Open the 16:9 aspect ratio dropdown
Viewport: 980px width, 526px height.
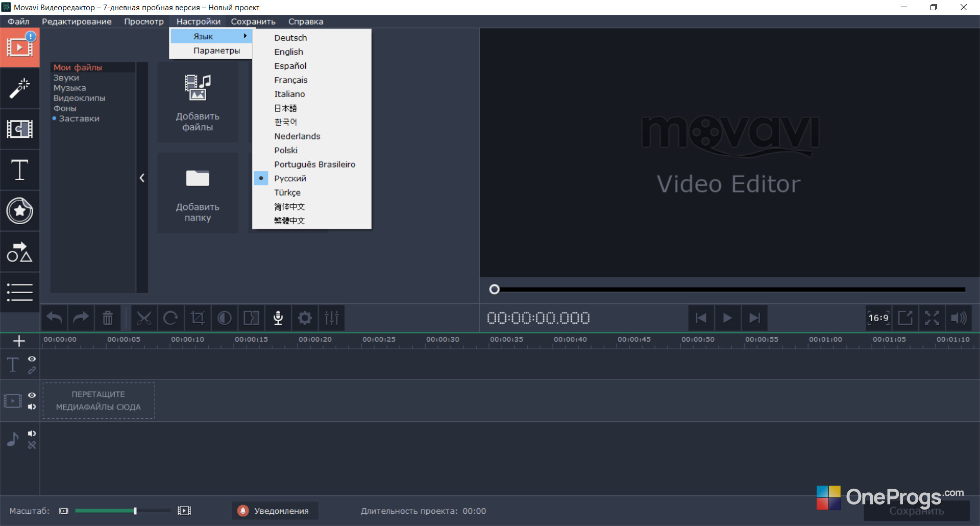[x=878, y=318]
